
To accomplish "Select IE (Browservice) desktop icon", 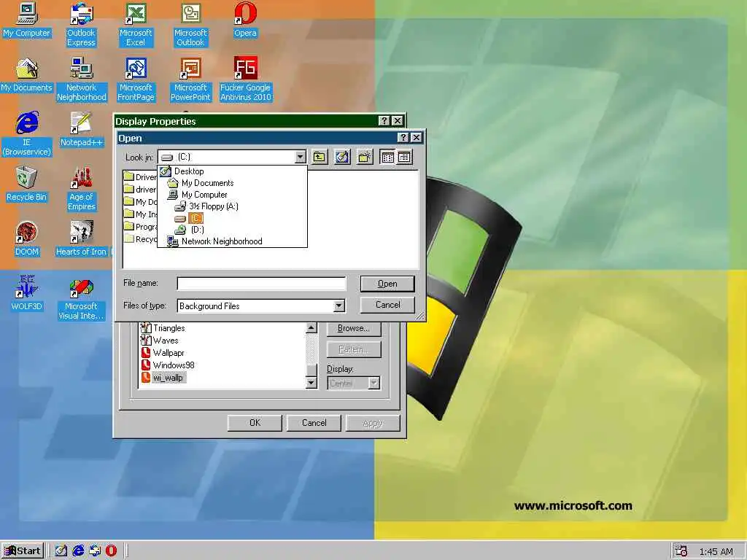I will pos(27,134).
